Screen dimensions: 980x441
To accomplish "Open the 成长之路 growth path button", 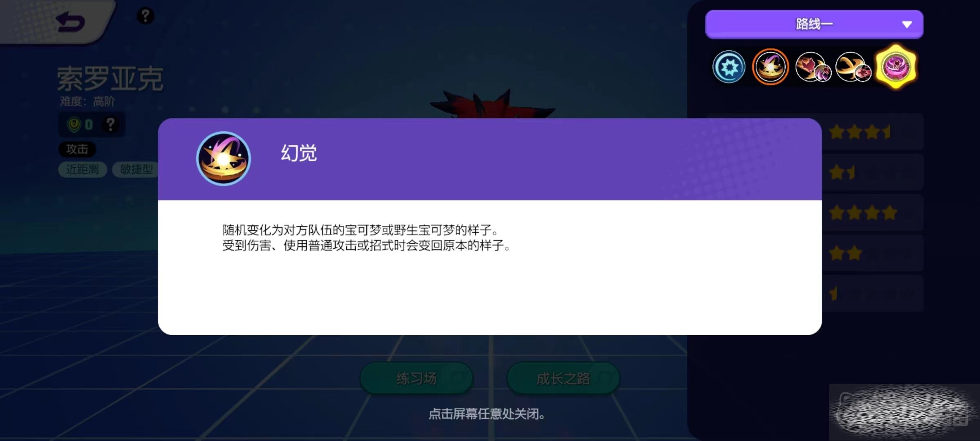I will (x=563, y=378).
